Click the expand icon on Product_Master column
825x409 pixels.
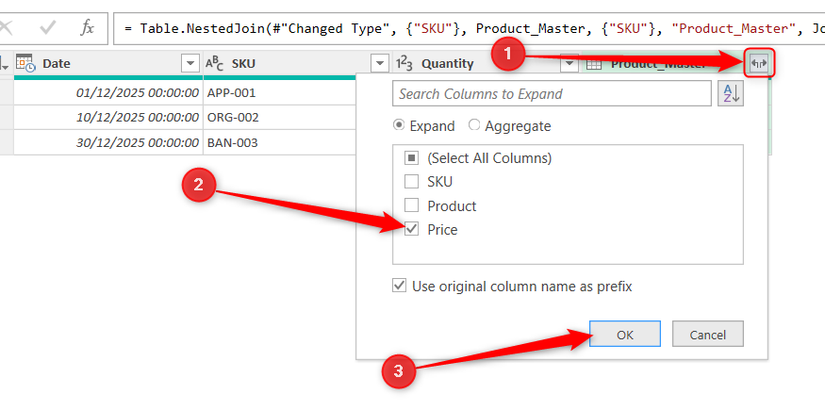[759, 64]
